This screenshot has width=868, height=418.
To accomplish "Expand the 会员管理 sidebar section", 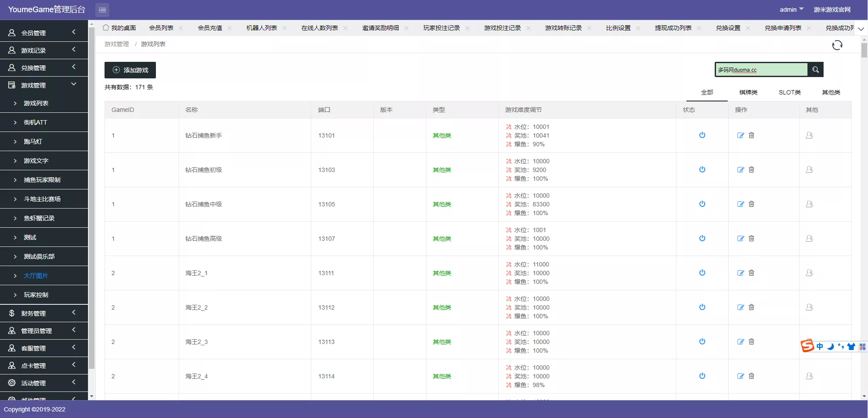I will [44, 32].
